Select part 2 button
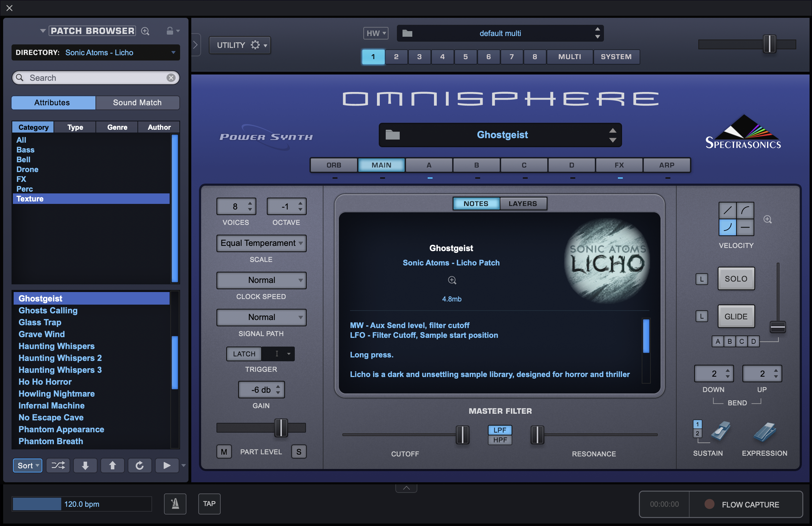Viewport: 812px width, 526px height. (x=396, y=57)
